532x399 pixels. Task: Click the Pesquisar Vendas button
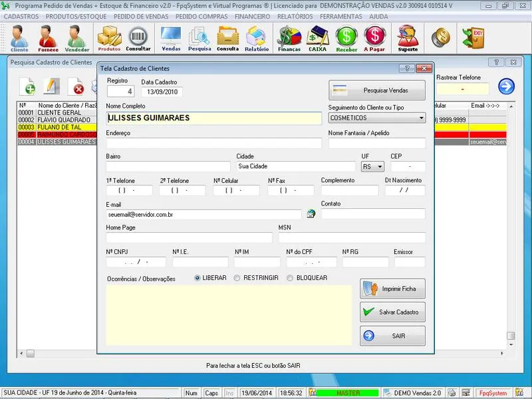pos(377,90)
